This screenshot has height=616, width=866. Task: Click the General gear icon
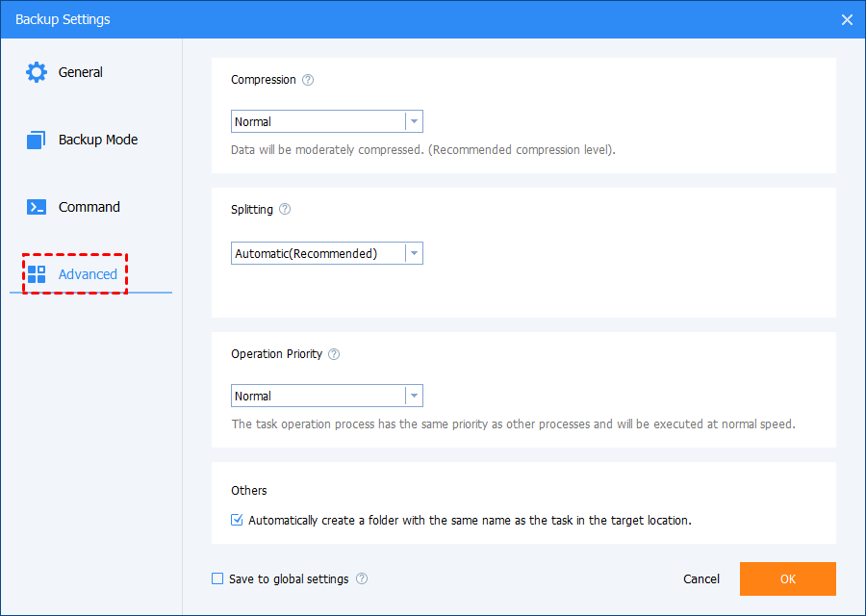coord(37,72)
